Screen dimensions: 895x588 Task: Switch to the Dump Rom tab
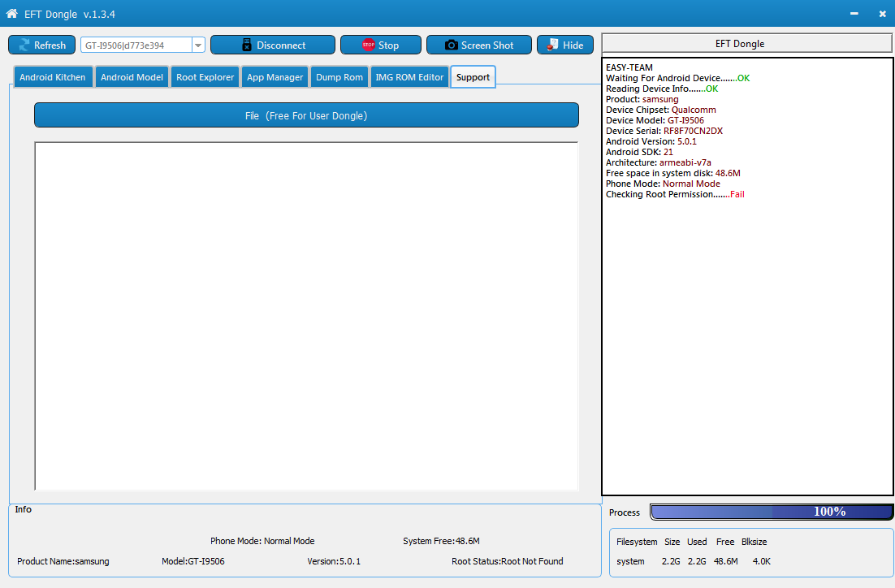click(339, 77)
